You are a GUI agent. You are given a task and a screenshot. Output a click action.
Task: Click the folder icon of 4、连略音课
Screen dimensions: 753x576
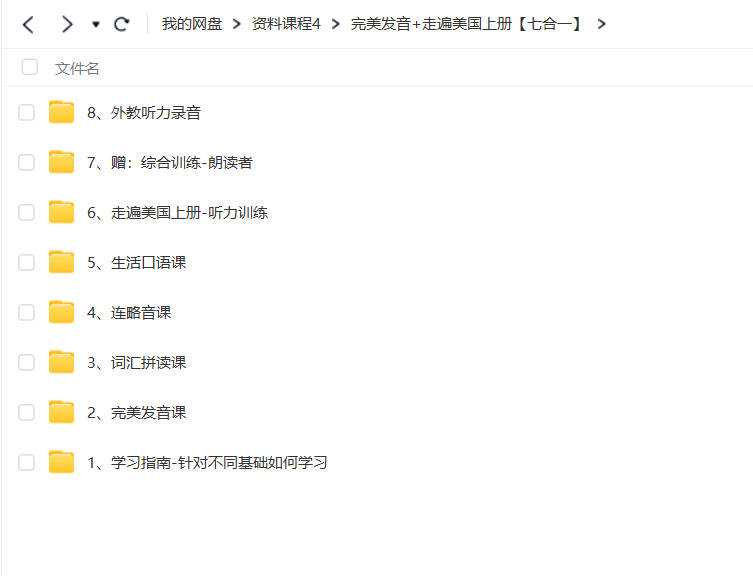point(61,312)
